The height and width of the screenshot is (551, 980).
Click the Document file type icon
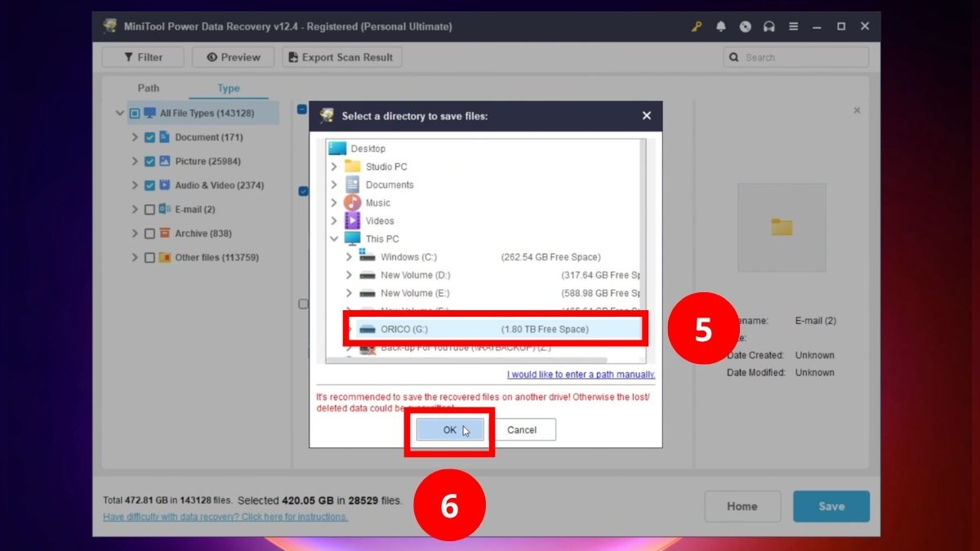[164, 137]
